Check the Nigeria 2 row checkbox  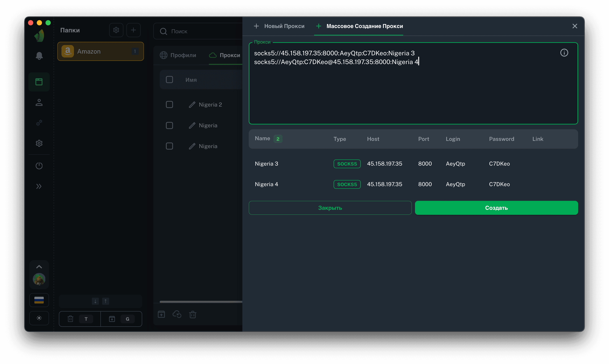coord(169,105)
